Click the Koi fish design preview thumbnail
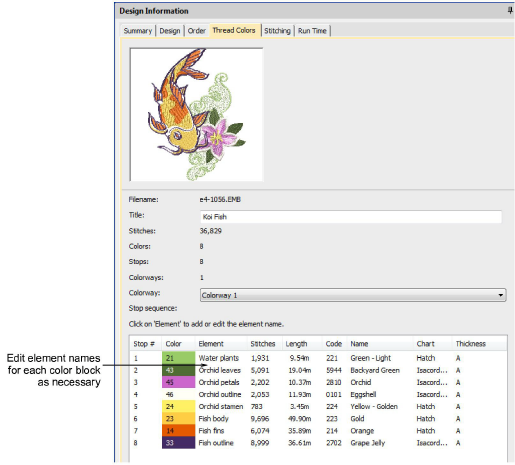The height and width of the screenshot is (465, 515). click(x=196, y=114)
